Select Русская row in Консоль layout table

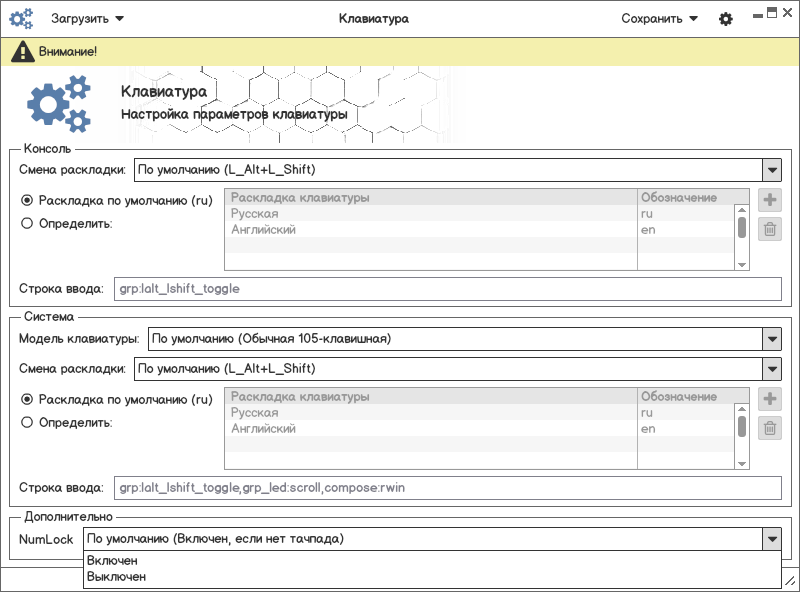click(x=480, y=213)
